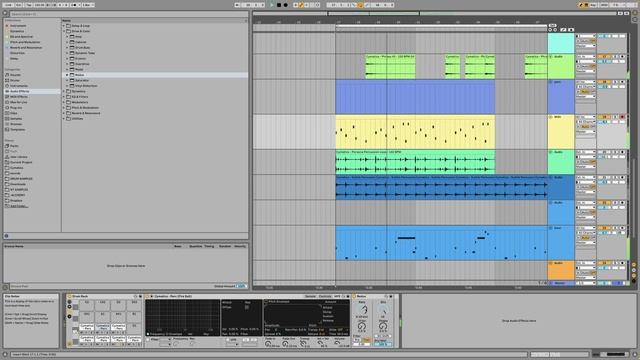Toggle the Groove Pool show/hide icon
Image resolution: width=640 pixels, height=360 pixels.
[x=5, y=287]
